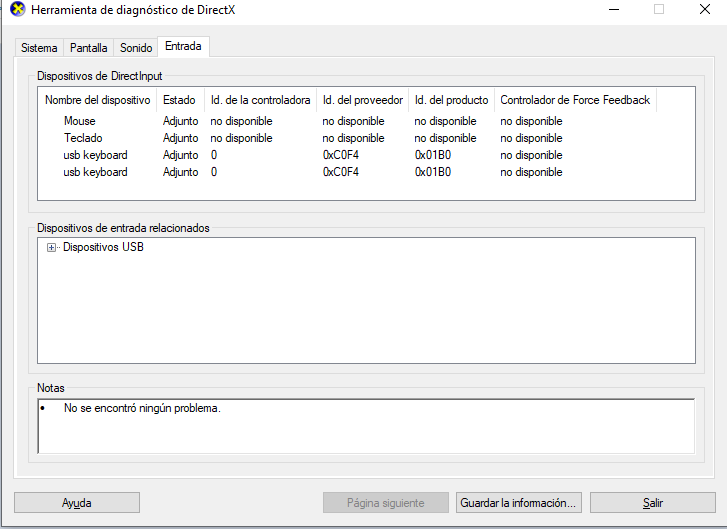Viewport: 727px width, 529px height.
Task: Exit with the Salir button
Action: [653, 503]
